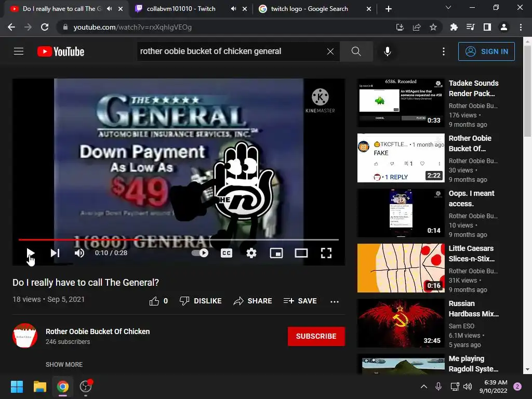Open Chrome three-dot main menu
Viewport: 532px width, 399px height.
(x=521, y=27)
